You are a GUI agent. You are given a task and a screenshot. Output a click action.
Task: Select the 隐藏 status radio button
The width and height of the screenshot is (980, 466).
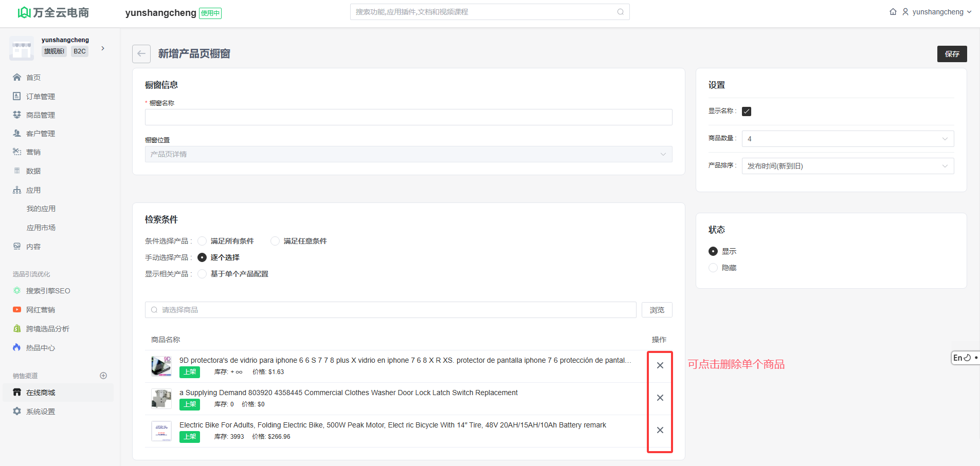point(713,268)
